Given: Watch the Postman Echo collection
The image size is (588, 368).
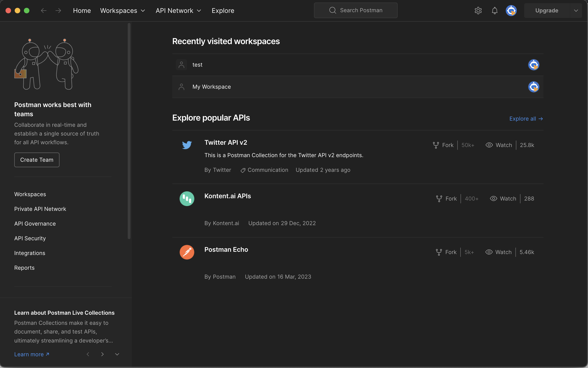Looking at the screenshot, I should click(499, 252).
